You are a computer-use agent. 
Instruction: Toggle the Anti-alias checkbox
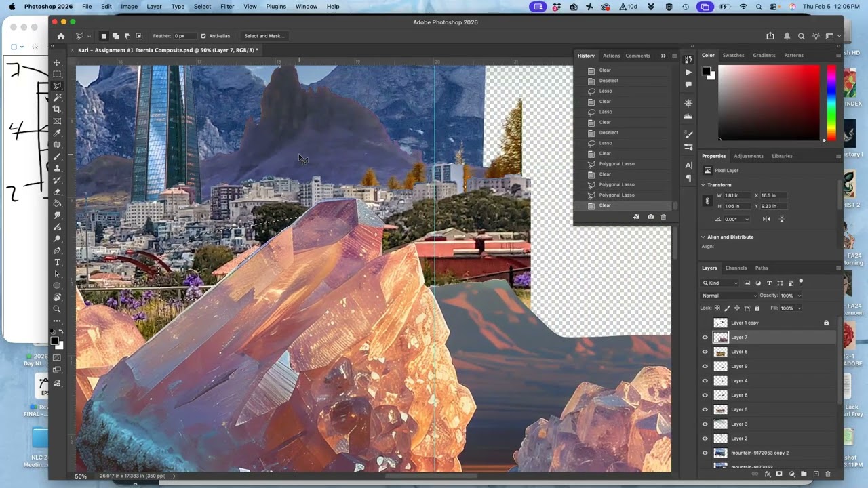point(203,36)
